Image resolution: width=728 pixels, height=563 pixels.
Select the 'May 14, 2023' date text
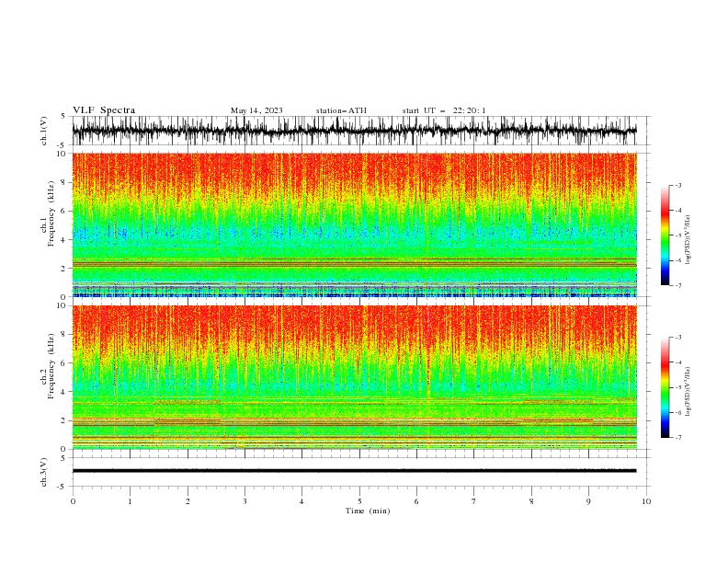[x=256, y=110]
